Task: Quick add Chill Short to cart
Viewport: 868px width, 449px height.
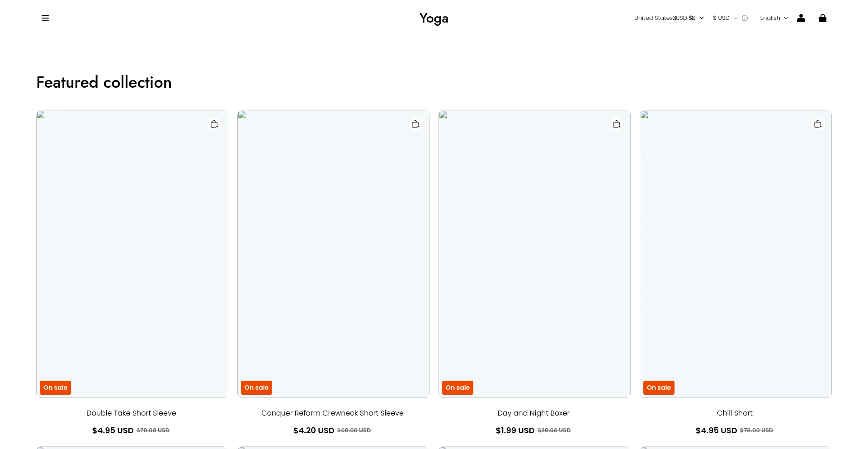Action: (818, 124)
